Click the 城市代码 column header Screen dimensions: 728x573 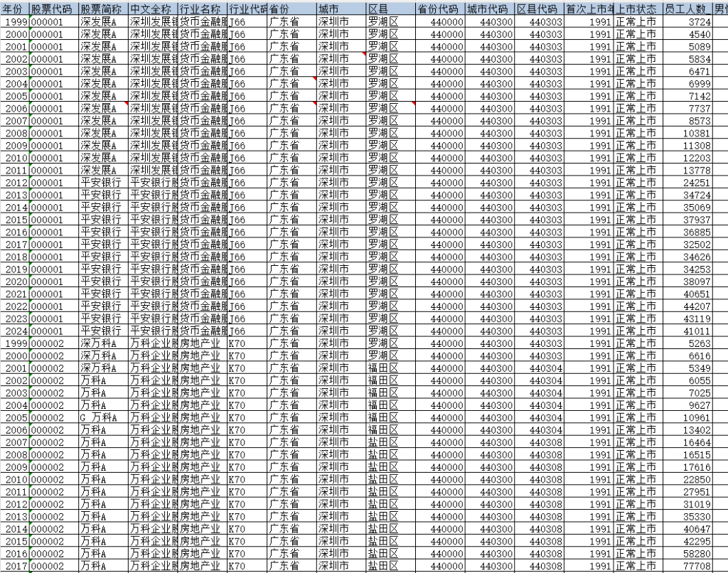[489, 9]
